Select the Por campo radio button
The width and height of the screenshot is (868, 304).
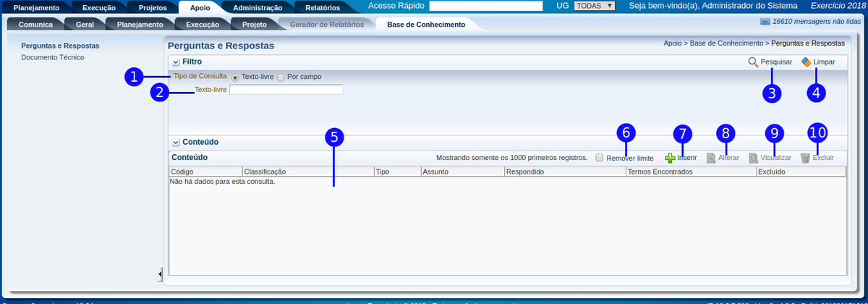click(281, 77)
